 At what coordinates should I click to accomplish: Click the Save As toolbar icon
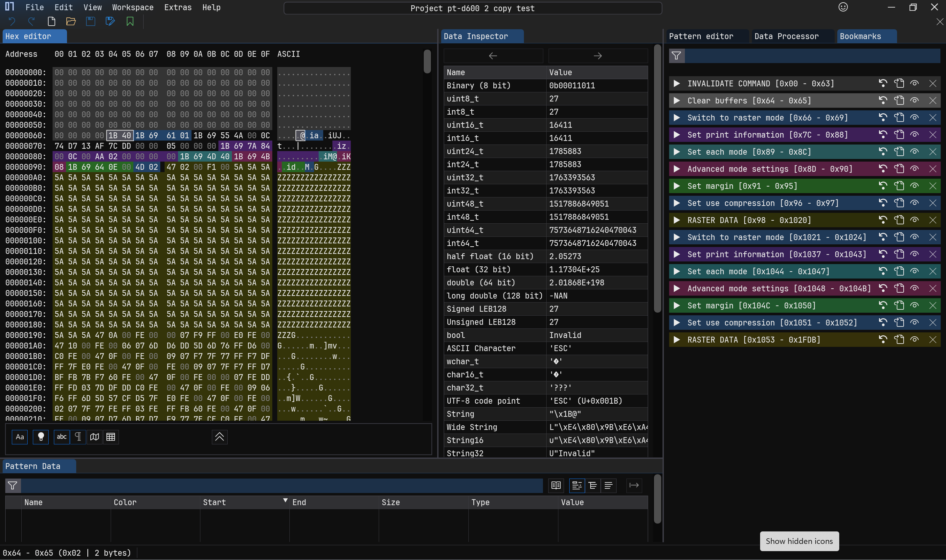coord(110,21)
